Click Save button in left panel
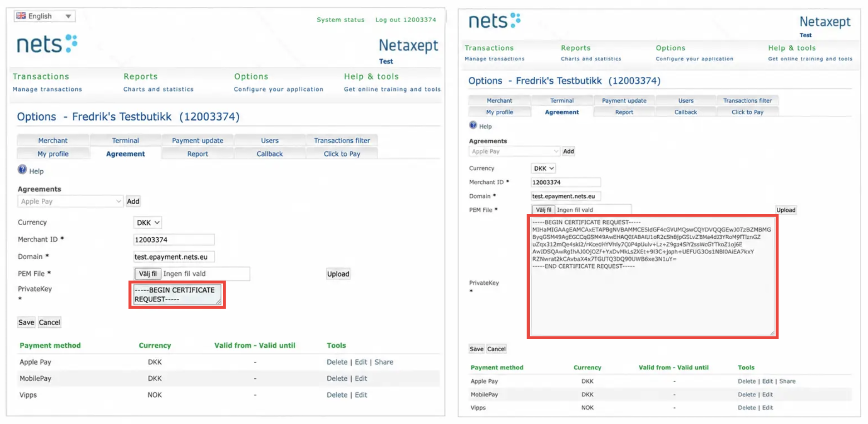Viewport: 868px width, 424px height. click(26, 322)
